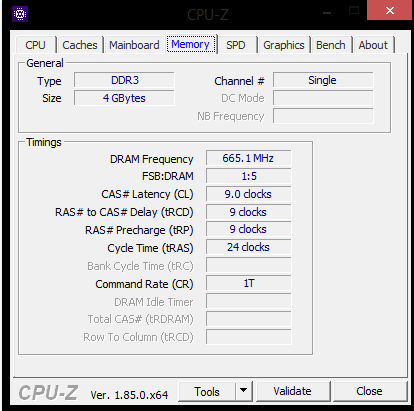Open the About tab
Screen dimensions: 414x411
point(373,45)
